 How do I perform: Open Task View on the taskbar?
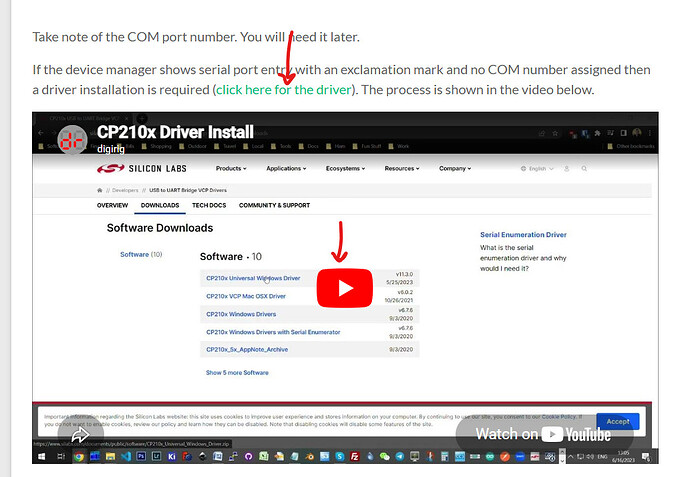[62, 457]
